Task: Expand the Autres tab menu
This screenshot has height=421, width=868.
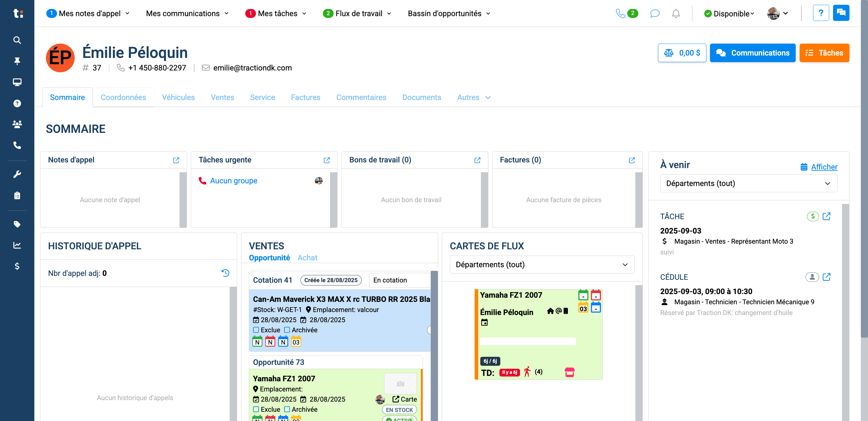Action: tap(474, 97)
